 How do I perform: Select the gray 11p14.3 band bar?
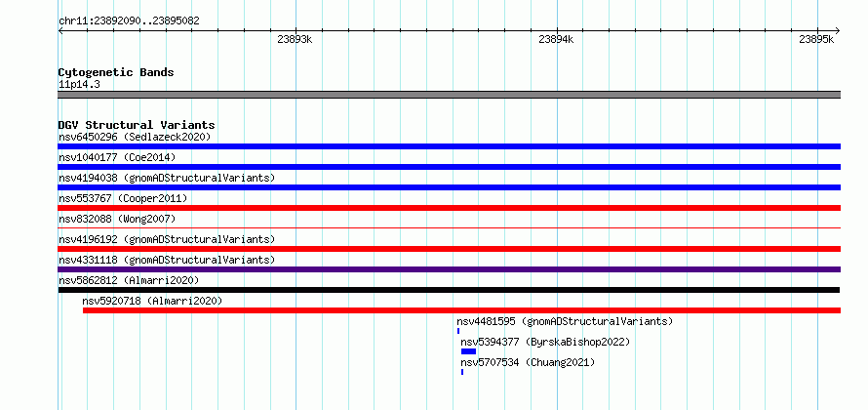click(x=449, y=95)
